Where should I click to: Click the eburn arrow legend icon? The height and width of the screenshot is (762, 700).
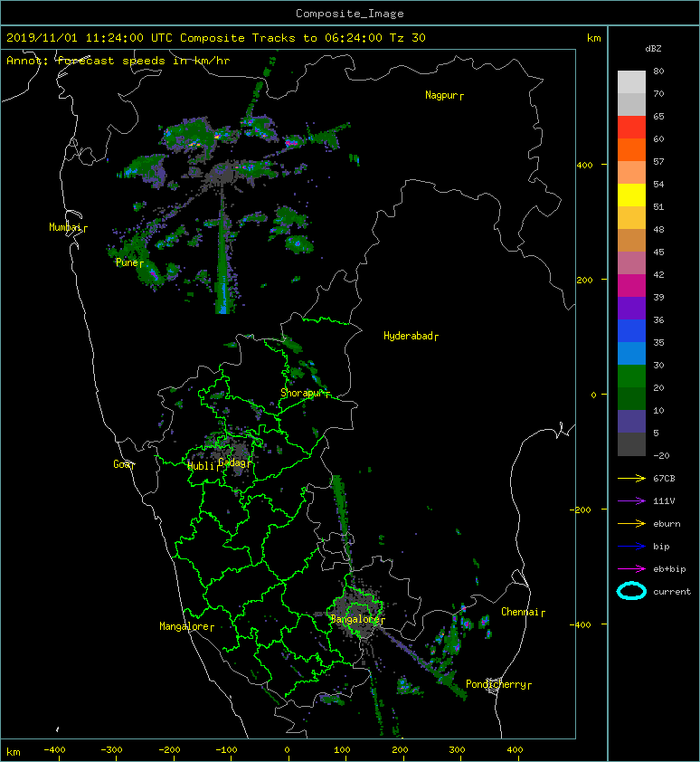[x=631, y=524]
